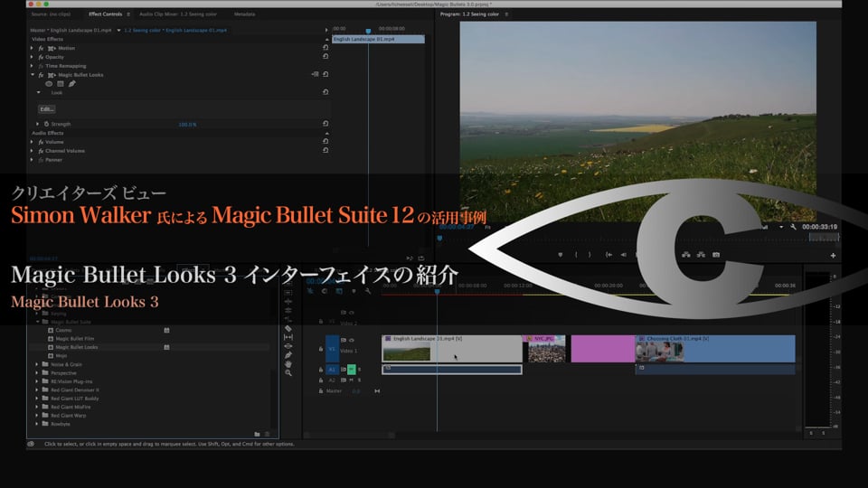Step back one frame in Program monitor
The image size is (868, 488).
coord(623,255)
